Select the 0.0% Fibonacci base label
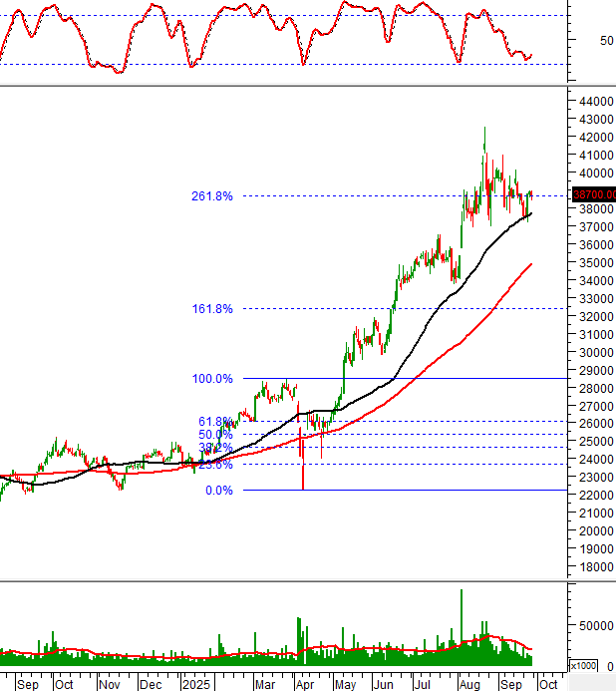 click(219, 491)
